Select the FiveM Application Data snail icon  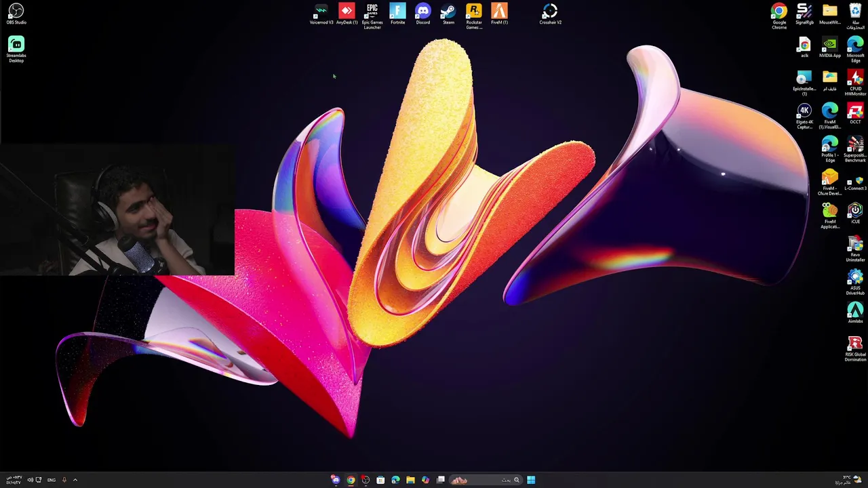point(830,216)
